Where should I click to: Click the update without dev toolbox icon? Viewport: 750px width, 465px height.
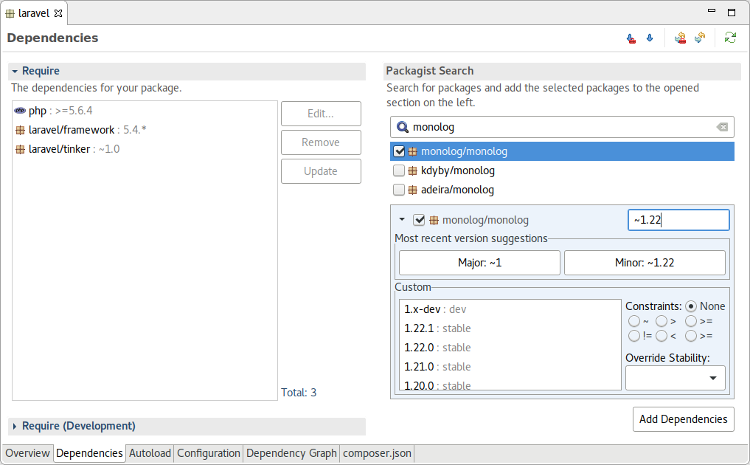[680, 38]
